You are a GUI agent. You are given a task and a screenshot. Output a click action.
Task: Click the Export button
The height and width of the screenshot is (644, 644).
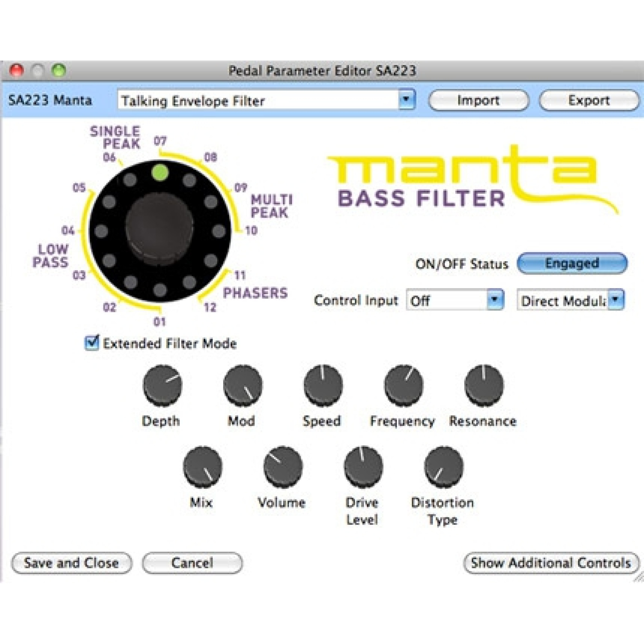(x=588, y=100)
